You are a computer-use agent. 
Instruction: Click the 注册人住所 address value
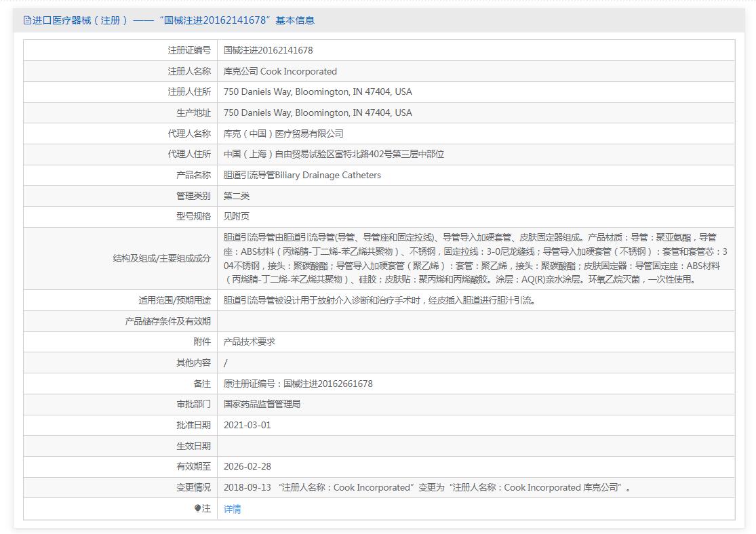pyautogui.click(x=318, y=91)
